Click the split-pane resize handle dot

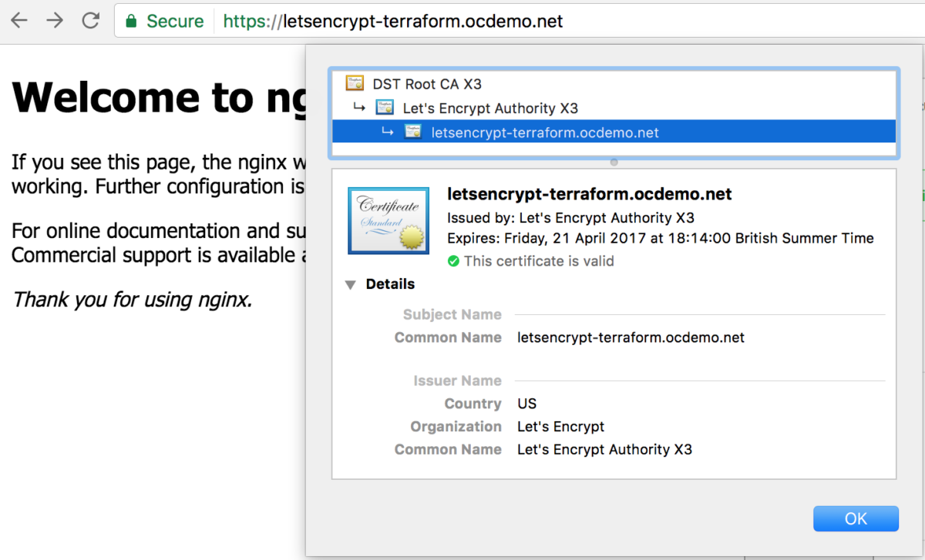(614, 162)
